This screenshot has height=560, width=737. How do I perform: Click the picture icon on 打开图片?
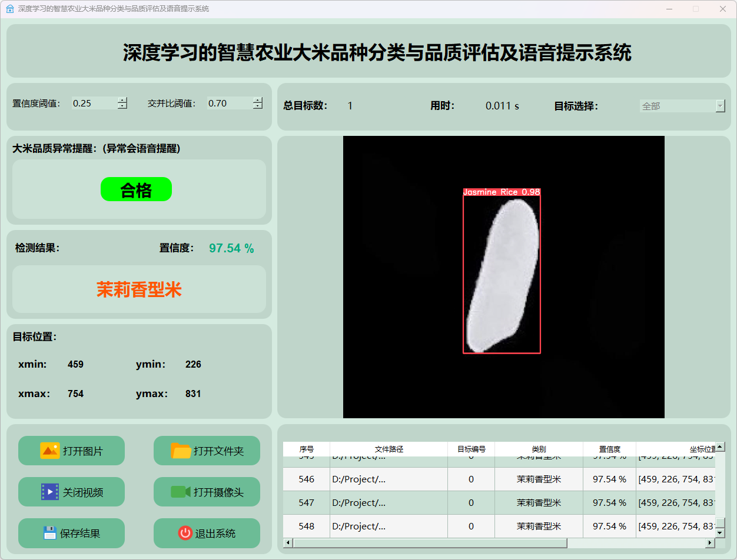tap(50, 451)
